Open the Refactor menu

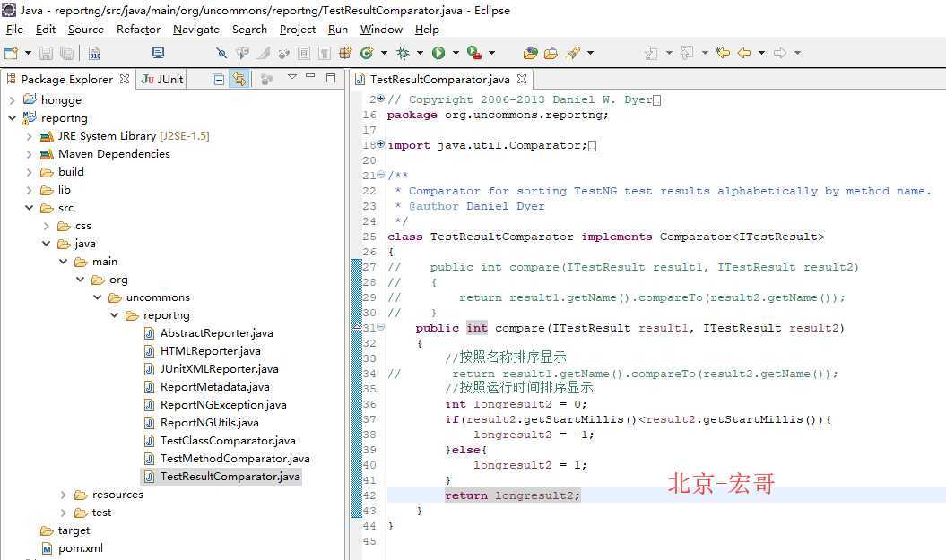tap(138, 29)
